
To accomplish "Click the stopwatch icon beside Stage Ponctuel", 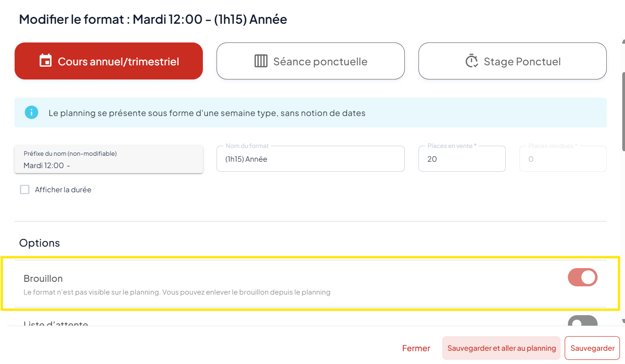I will coord(471,61).
